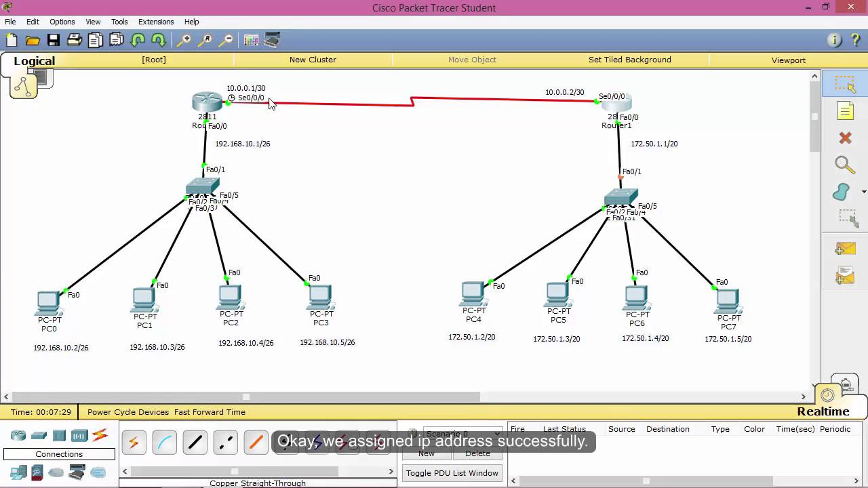
Task: Click the Paste toolbar icon
Action: tap(116, 40)
